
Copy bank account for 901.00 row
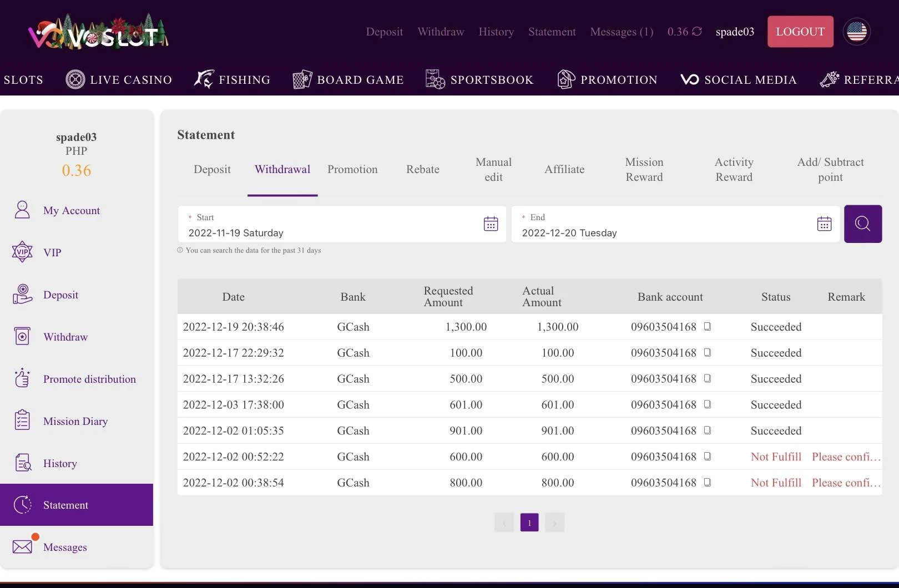(708, 430)
